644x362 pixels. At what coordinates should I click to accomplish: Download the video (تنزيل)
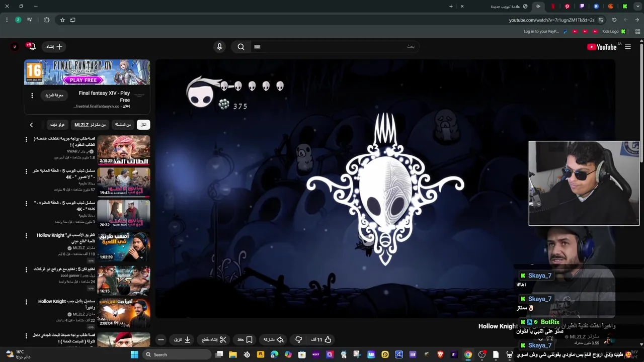point(182,339)
